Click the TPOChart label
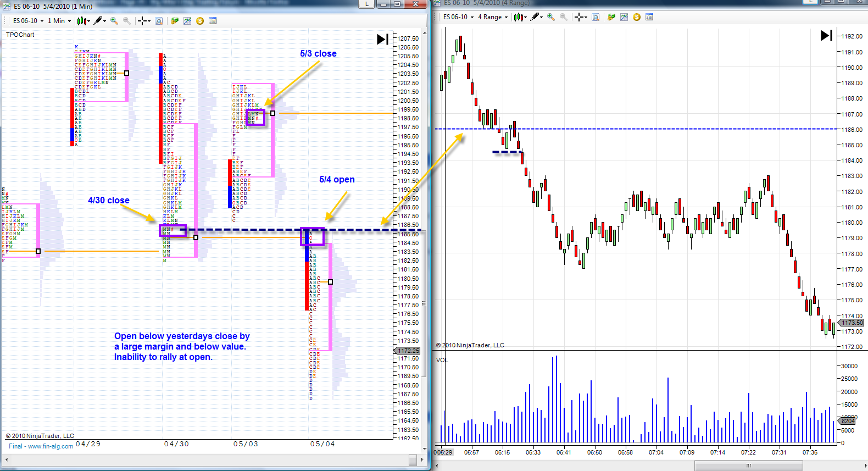This screenshot has height=471, width=868. click(x=20, y=35)
